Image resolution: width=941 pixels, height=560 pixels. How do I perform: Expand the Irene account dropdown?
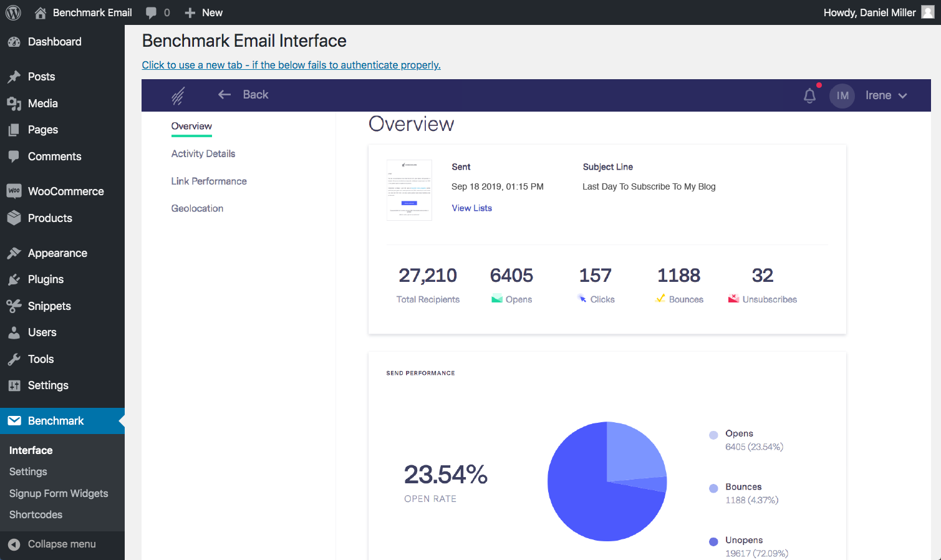886,95
